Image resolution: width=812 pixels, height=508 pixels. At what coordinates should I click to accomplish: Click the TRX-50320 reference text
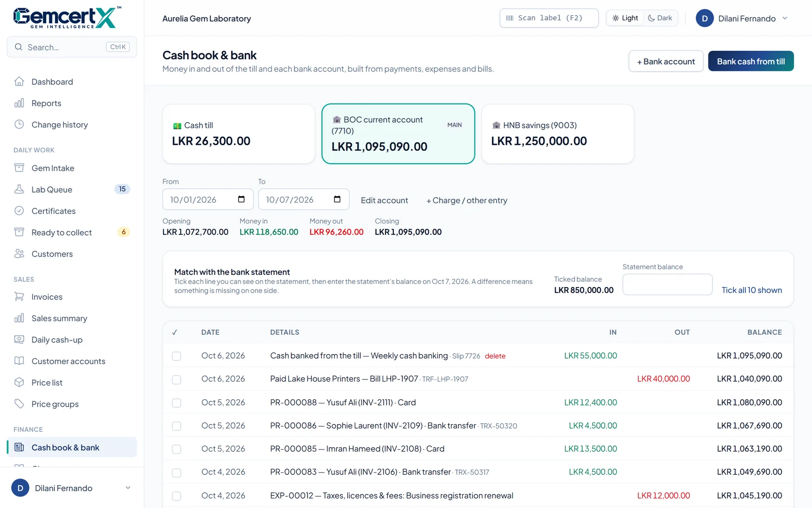[x=498, y=426]
